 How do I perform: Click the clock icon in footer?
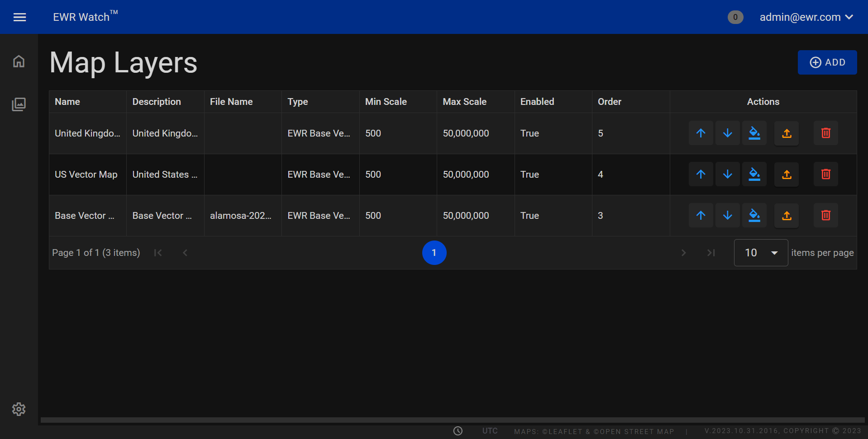[x=458, y=431]
